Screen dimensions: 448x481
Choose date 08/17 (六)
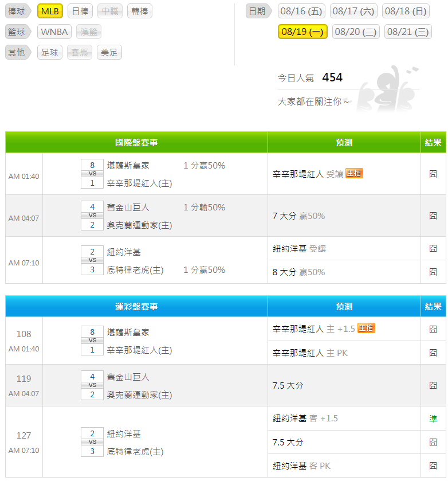pyautogui.click(x=353, y=11)
